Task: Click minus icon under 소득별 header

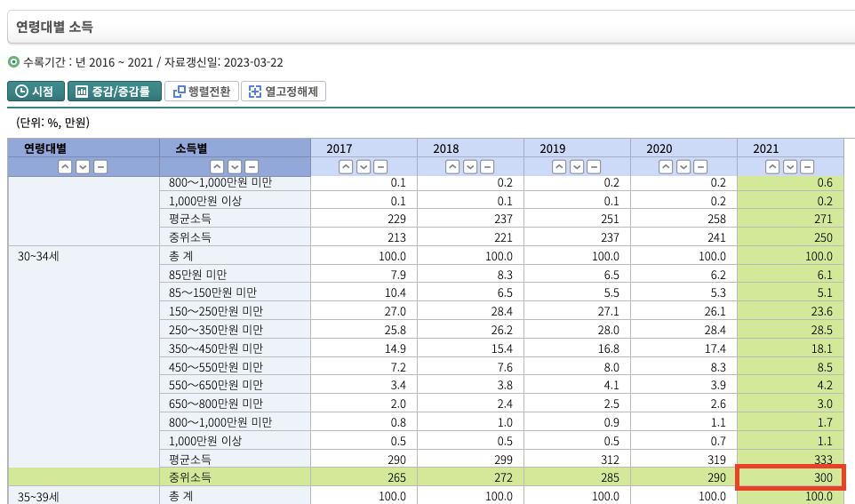Action: coord(252,167)
